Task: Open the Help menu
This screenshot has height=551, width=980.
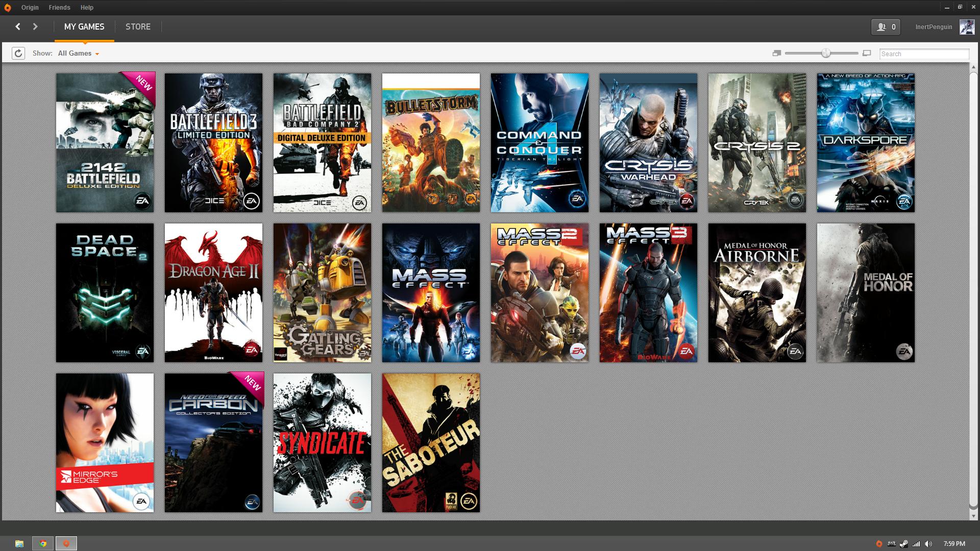Action: point(87,8)
